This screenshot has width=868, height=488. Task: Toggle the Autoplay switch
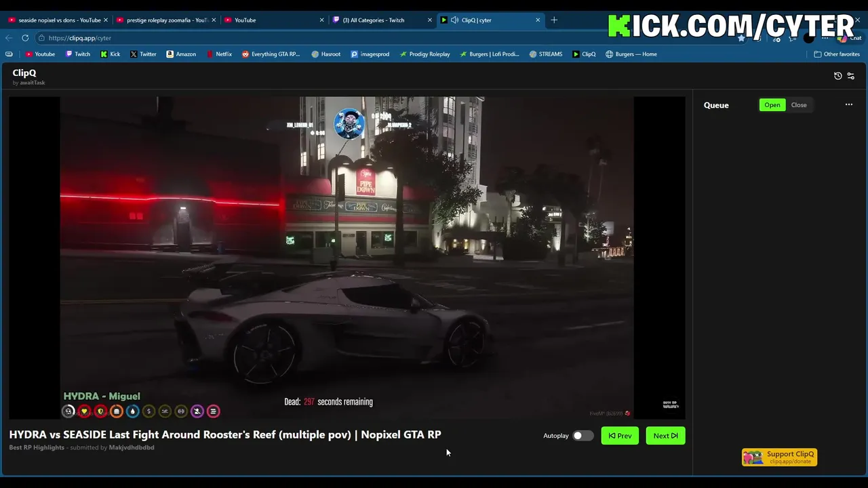(582, 436)
